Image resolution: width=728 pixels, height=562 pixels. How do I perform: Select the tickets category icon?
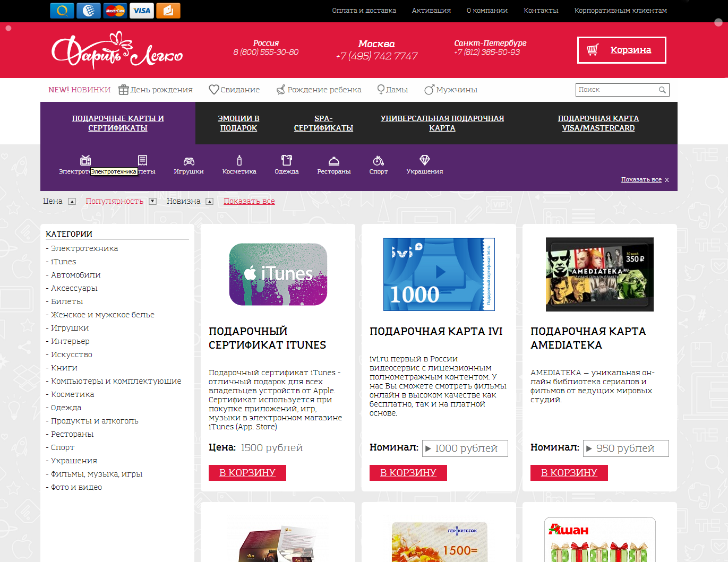coord(142,160)
